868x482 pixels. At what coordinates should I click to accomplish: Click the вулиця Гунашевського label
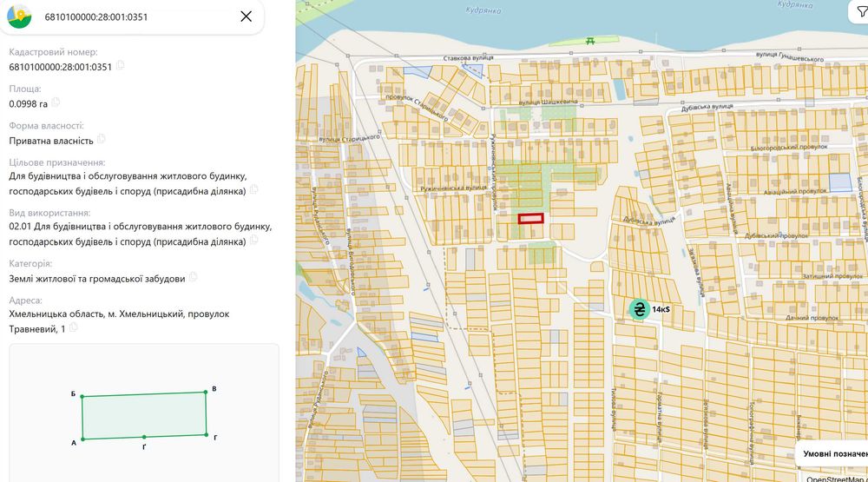(790, 56)
